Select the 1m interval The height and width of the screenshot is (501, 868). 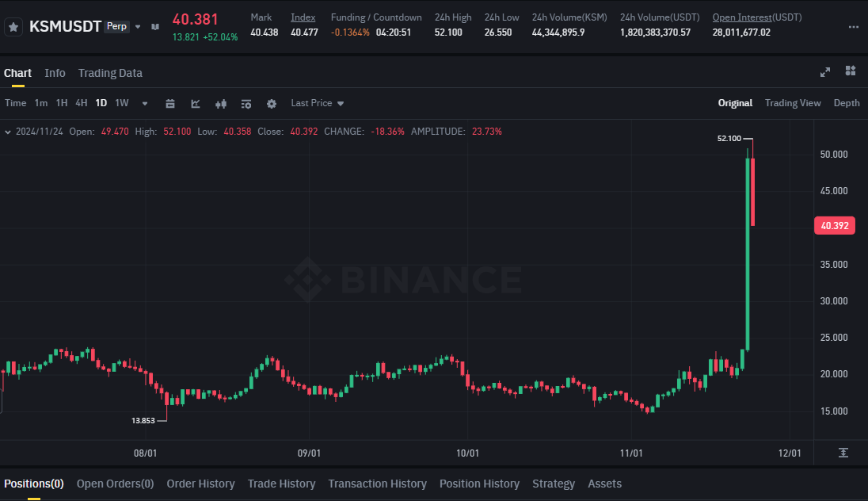tap(41, 103)
